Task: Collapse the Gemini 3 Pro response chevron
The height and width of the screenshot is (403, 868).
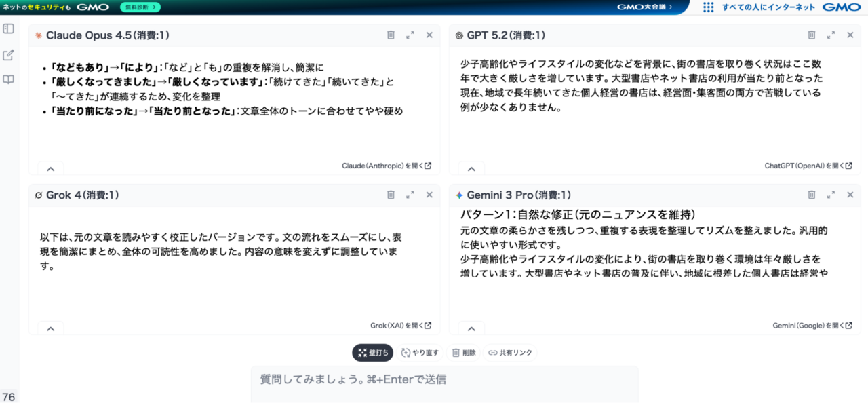Action: (x=471, y=328)
